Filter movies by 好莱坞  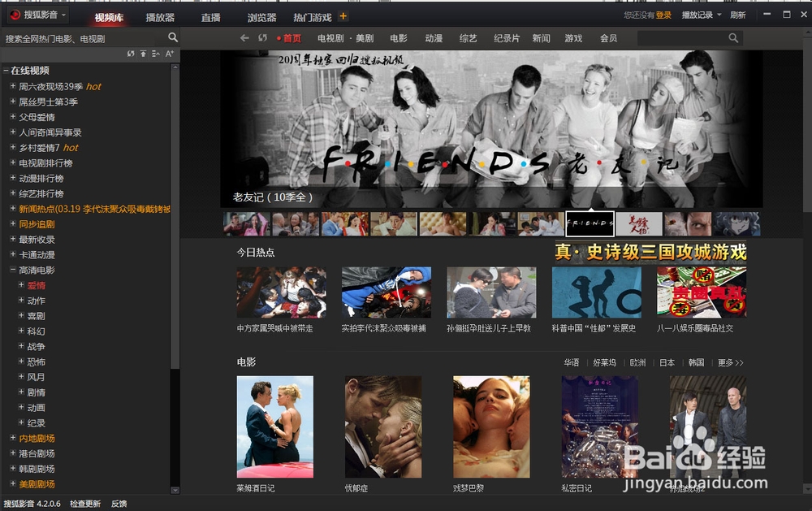click(605, 363)
